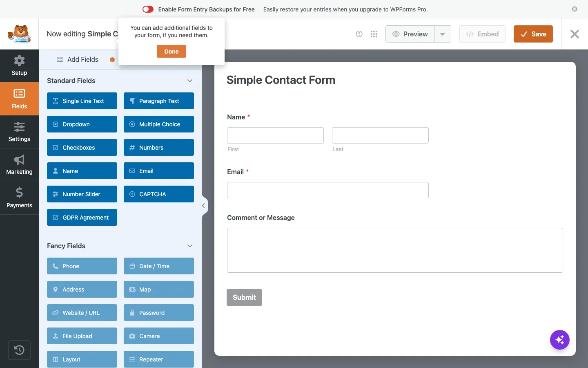This screenshot has height=368, width=588.
Task: Click the Embed button
Action: point(482,34)
